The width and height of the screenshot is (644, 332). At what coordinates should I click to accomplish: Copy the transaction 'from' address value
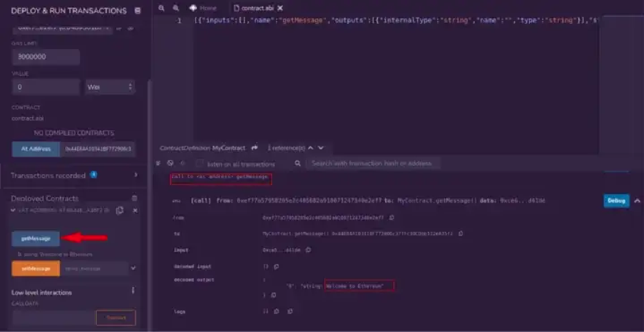pyautogui.click(x=392, y=218)
